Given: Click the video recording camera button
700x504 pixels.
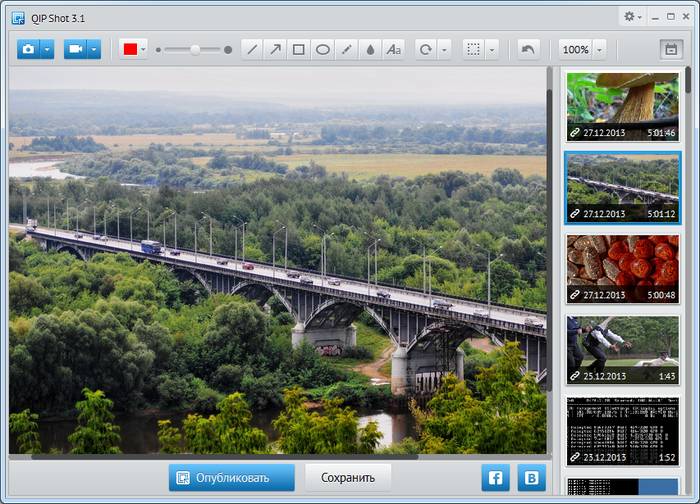Looking at the screenshot, I should pos(75,49).
